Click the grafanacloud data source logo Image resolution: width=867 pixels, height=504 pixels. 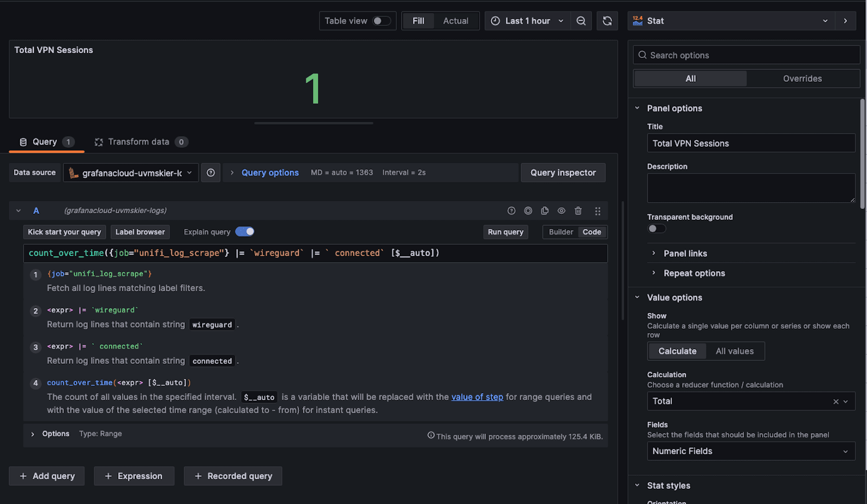click(73, 173)
